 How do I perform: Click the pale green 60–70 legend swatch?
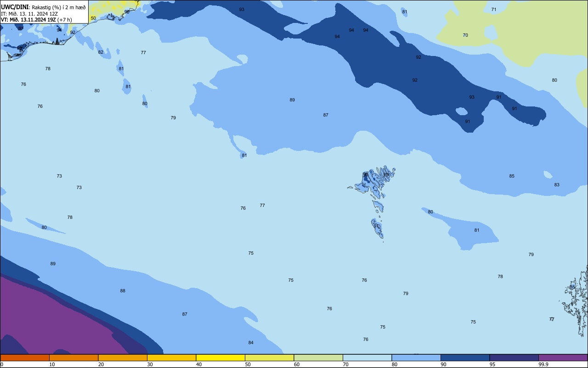(318, 357)
